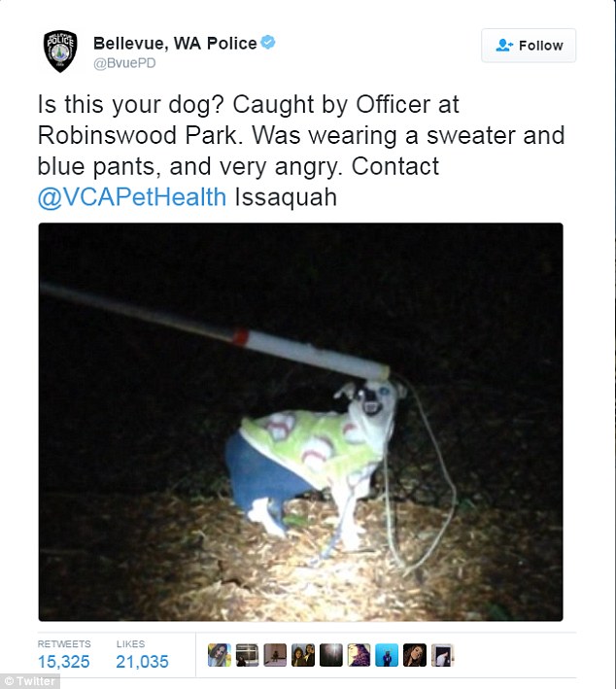This screenshot has height=689, width=616.
Task: Click the add-person icon in Follow button
Action: coord(504,46)
